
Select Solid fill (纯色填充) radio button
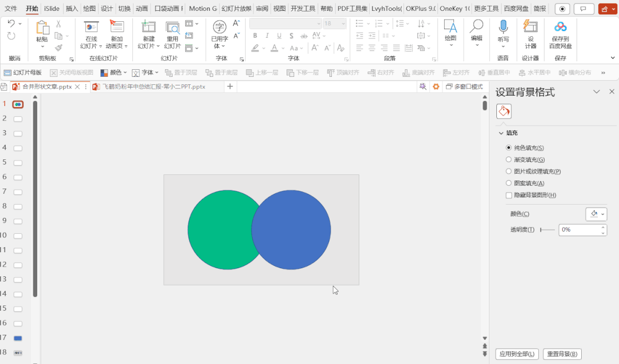pyautogui.click(x=508, y=148)
